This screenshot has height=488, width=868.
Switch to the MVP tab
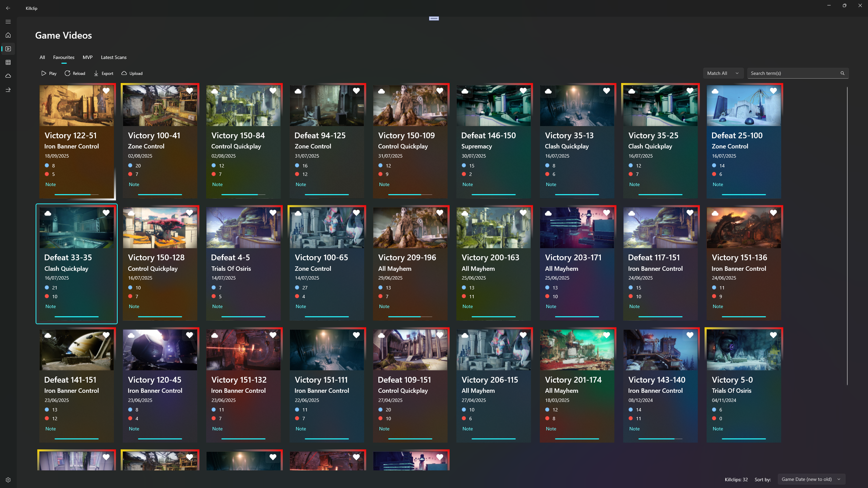87,57
